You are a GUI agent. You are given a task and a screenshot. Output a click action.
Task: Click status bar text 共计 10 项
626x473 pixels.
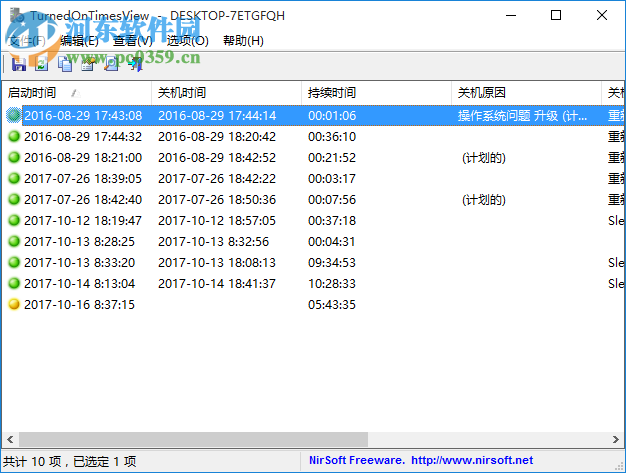[x=32, y=461]
